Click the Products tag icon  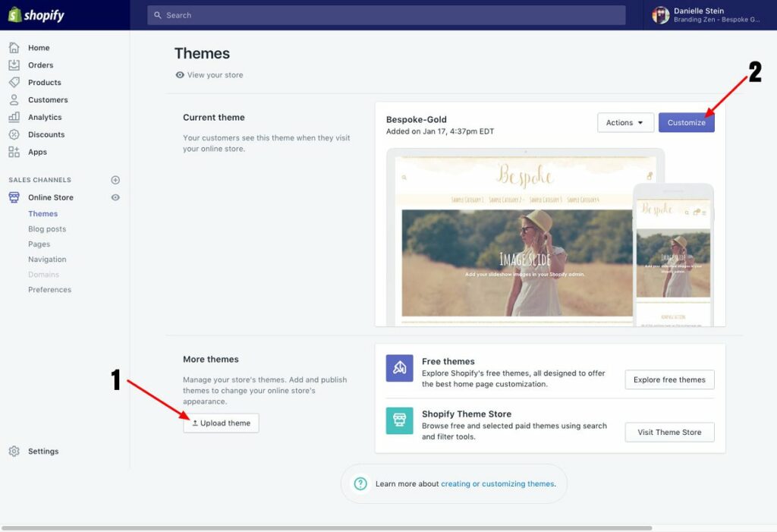14,83
